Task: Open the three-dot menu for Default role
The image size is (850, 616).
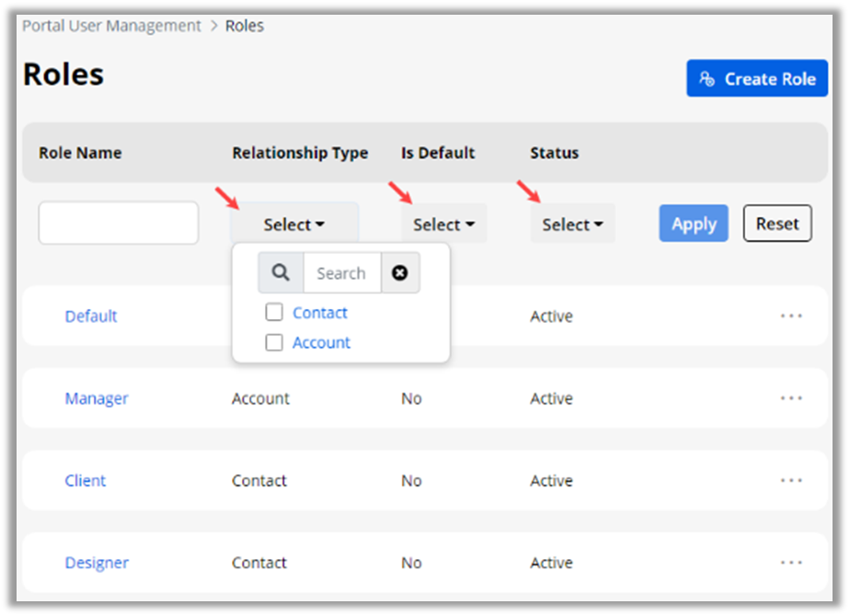Action: 790,315
